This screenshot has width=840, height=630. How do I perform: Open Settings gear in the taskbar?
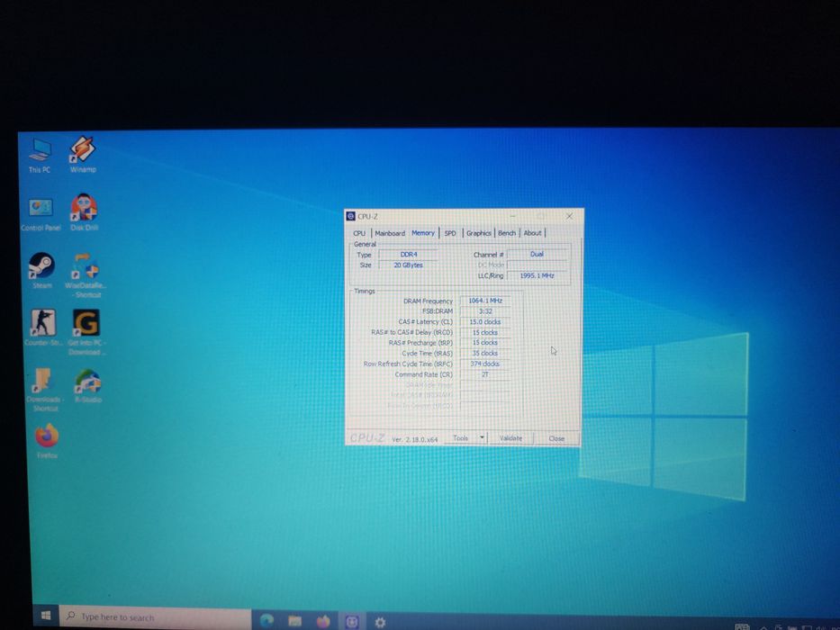[x=380, y=622]
